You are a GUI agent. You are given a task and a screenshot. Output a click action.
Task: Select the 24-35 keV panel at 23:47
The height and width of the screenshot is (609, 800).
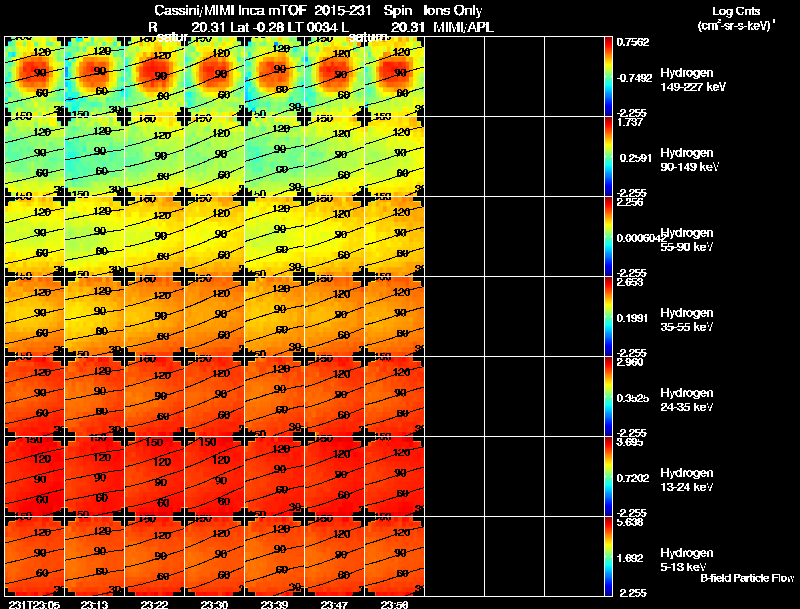335,396
